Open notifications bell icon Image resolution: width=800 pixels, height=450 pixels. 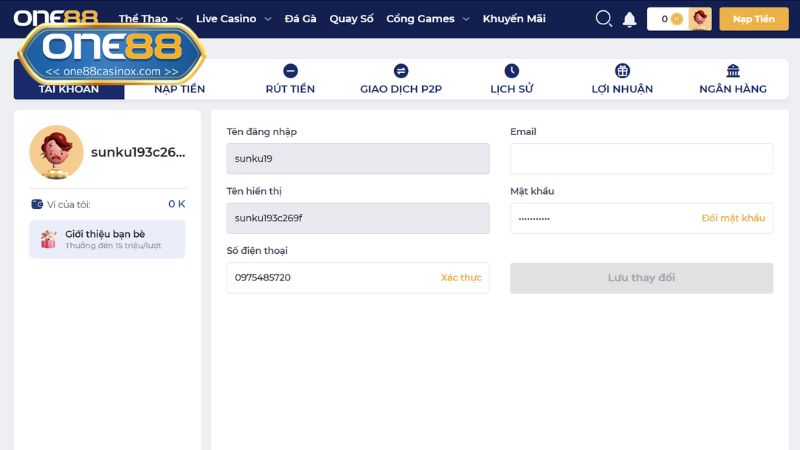630,19
